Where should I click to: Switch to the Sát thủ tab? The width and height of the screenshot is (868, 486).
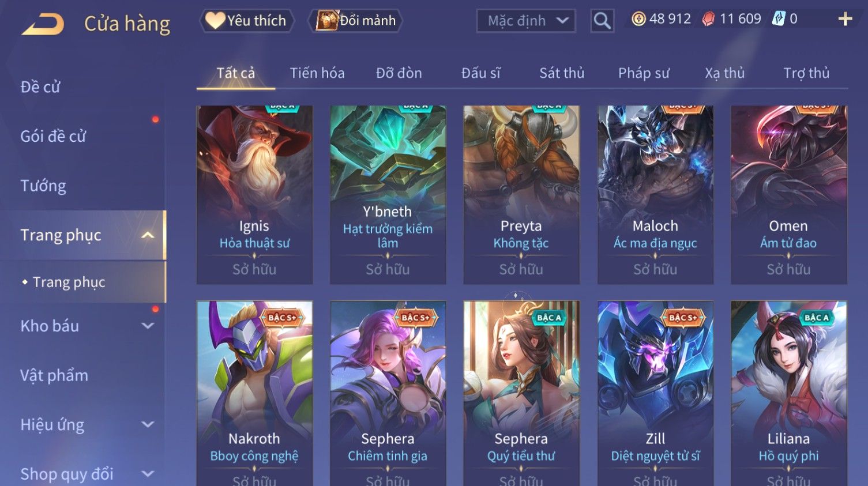click(562, 73)
